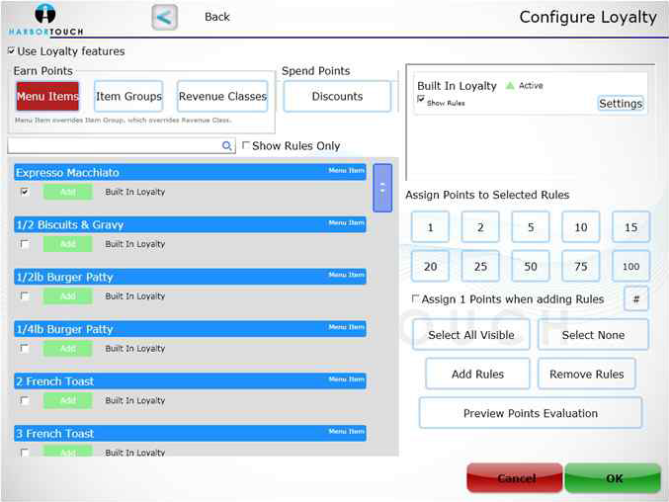
Task: Click the # custom points button
Action: 636,299
